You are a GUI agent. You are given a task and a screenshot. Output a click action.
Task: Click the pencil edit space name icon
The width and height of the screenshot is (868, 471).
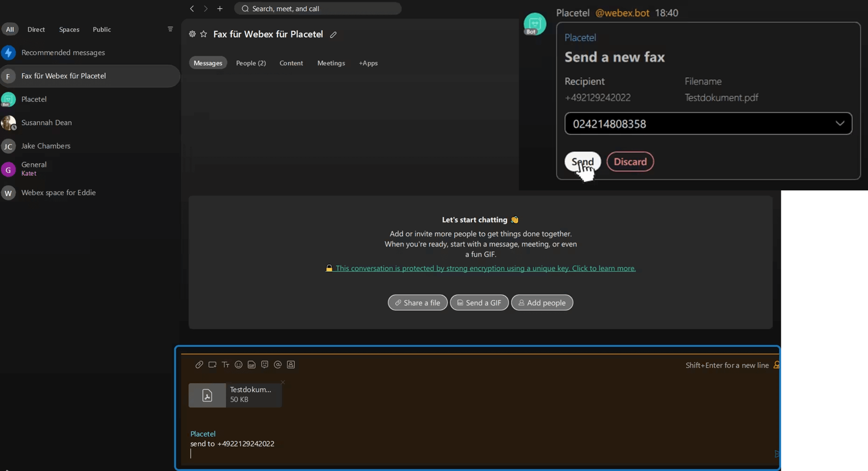tap(333, 35)
